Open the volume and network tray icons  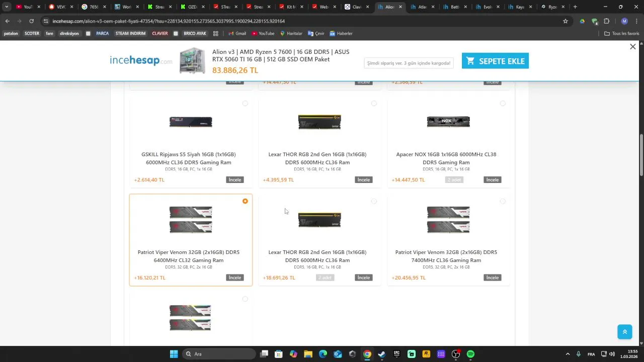point(608,354)
